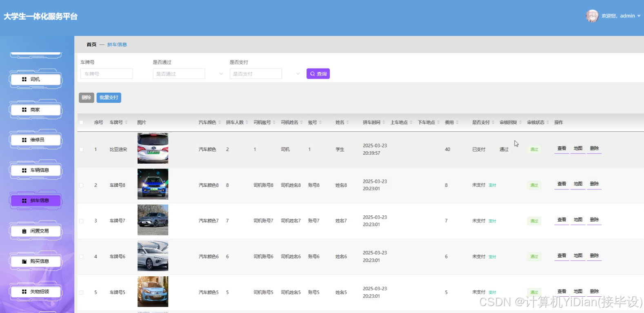Open the 购买信息 sidebar menu

(36, 261)
